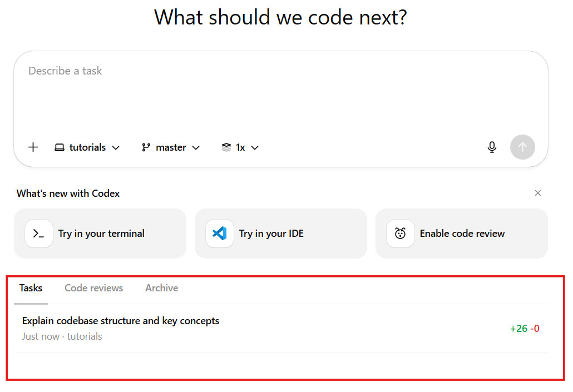Select the Tasks tab
573x392 pixels.
pos(31,288)
